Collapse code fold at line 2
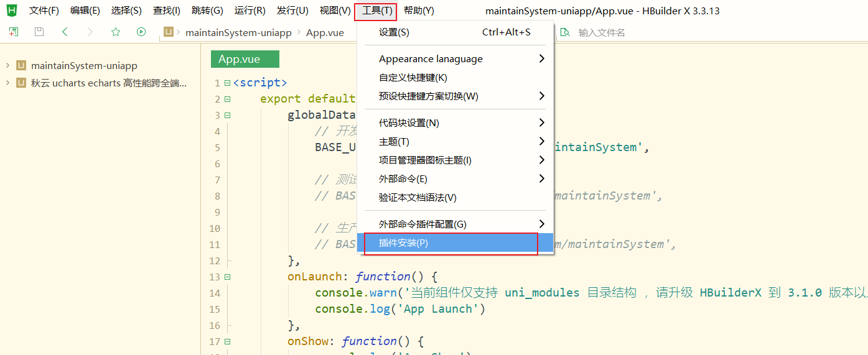 pyautogui.click(x=227, y=99)
